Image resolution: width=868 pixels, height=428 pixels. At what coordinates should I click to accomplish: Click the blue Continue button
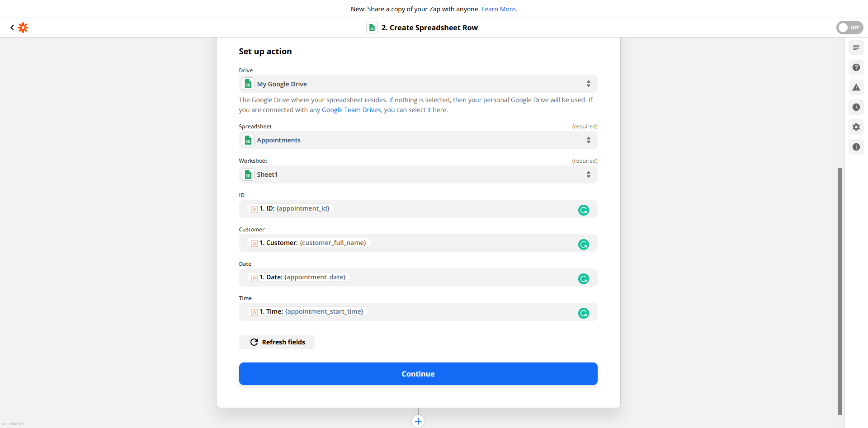(x=418, y=374)
